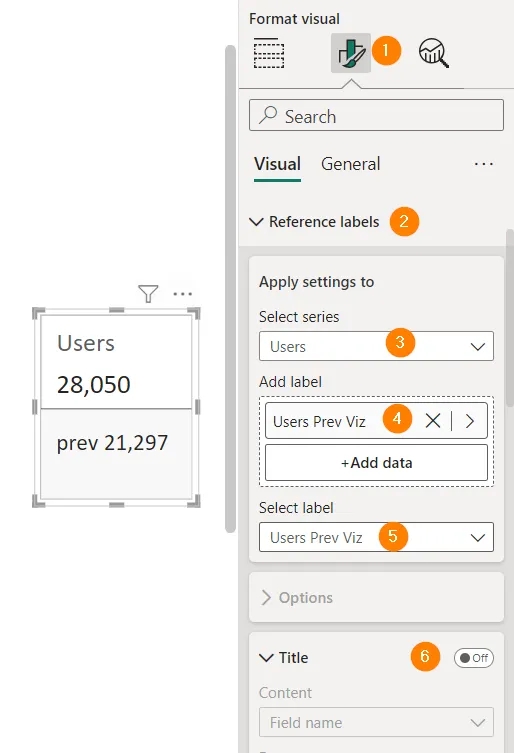Click the filter funnel icon above card
Viewport: 514px width, 753px height.
coord(148,293)
